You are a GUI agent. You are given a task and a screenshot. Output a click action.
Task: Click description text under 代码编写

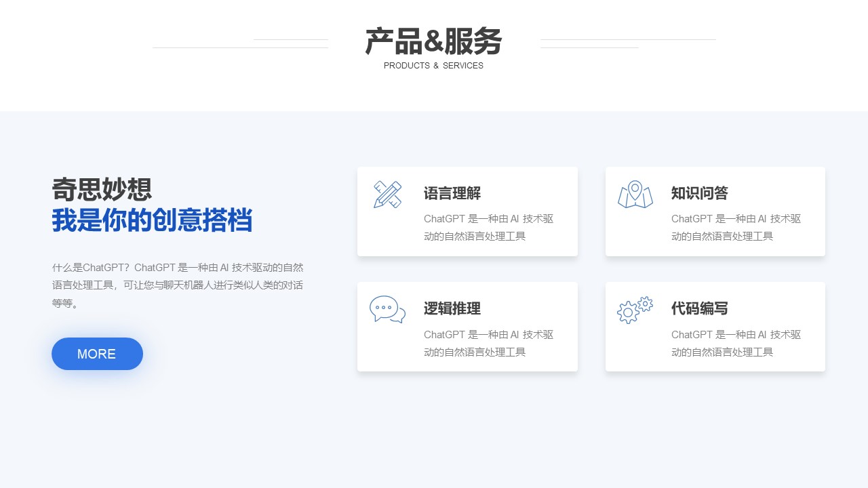pyautogui.click(x=736, y=344)
